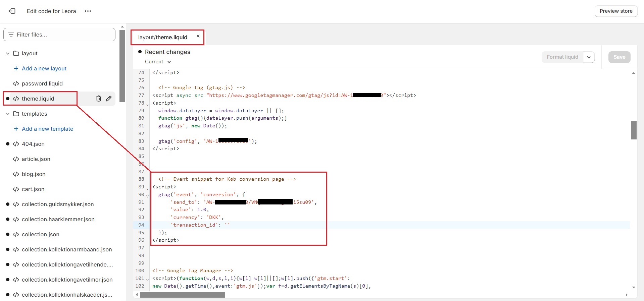
Task: Open collection.kollektionhalskaeder file
Action: pos(67,295)
